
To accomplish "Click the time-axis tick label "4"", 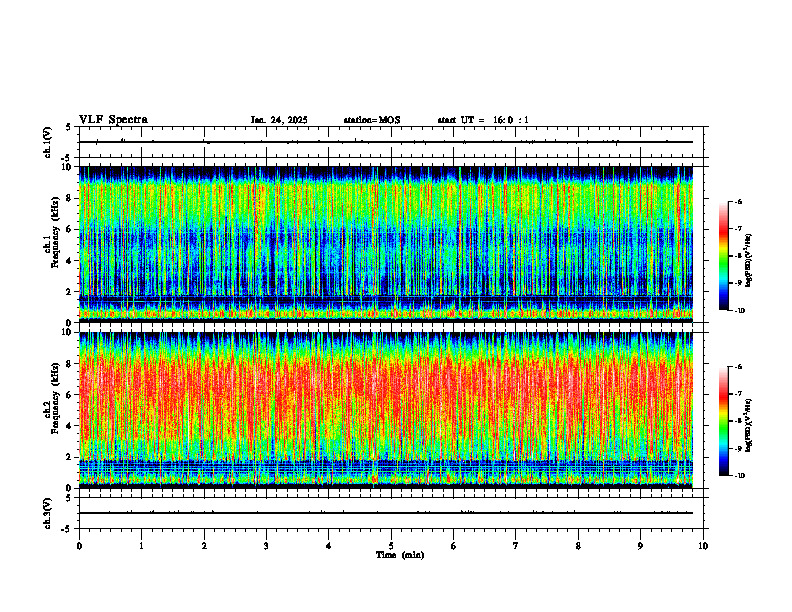I will 328,546.
